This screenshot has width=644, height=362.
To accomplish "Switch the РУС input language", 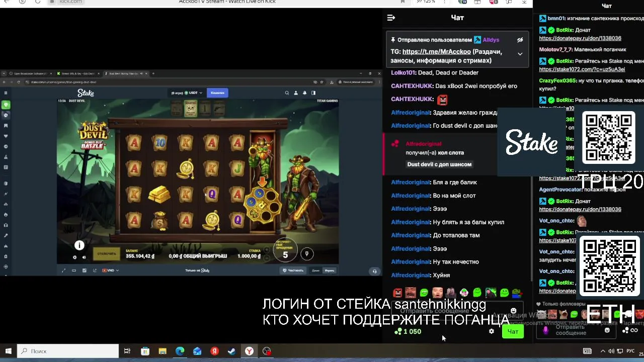I will pos(630,351).
